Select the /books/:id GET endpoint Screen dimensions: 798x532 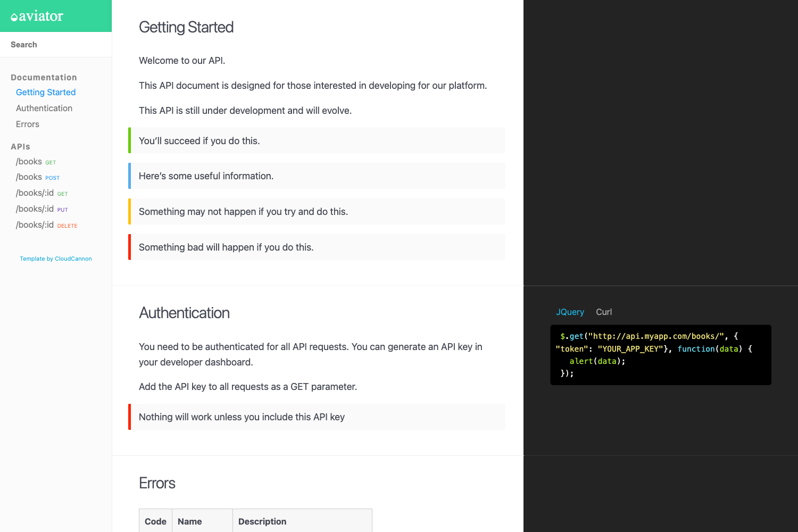[x=42, y=193]
